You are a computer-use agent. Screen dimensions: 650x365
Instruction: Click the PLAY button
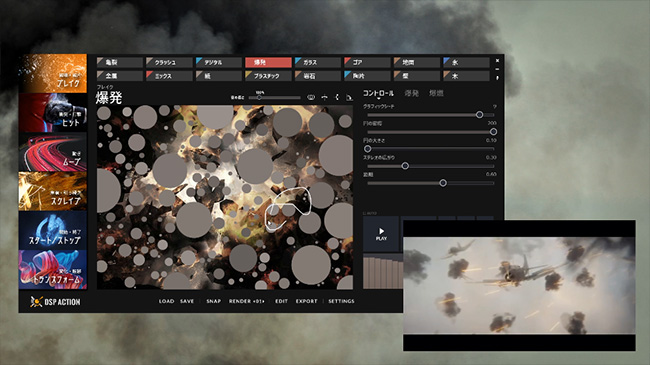381,234
